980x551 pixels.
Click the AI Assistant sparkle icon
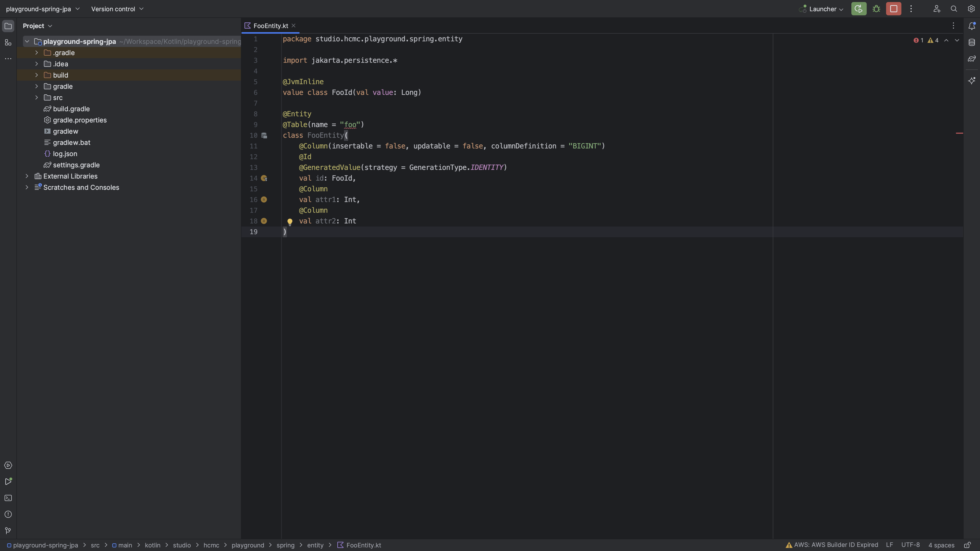pyautogui.click(x=972, y=81)
